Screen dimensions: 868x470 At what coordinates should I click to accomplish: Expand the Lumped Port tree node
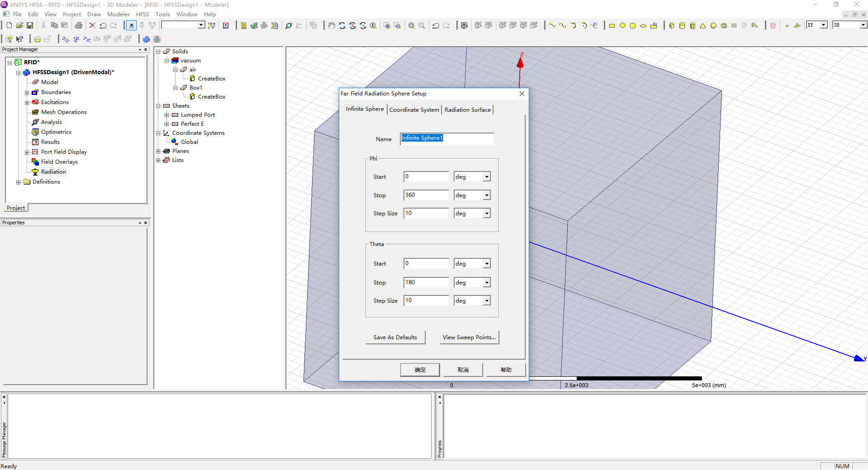point(166,115)
